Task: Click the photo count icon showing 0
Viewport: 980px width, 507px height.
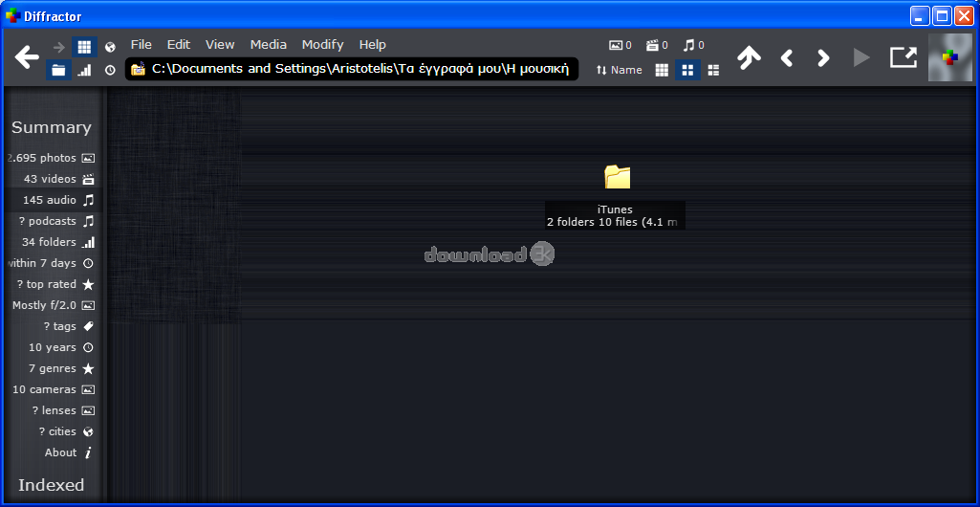Action: [x=617, y=45]
